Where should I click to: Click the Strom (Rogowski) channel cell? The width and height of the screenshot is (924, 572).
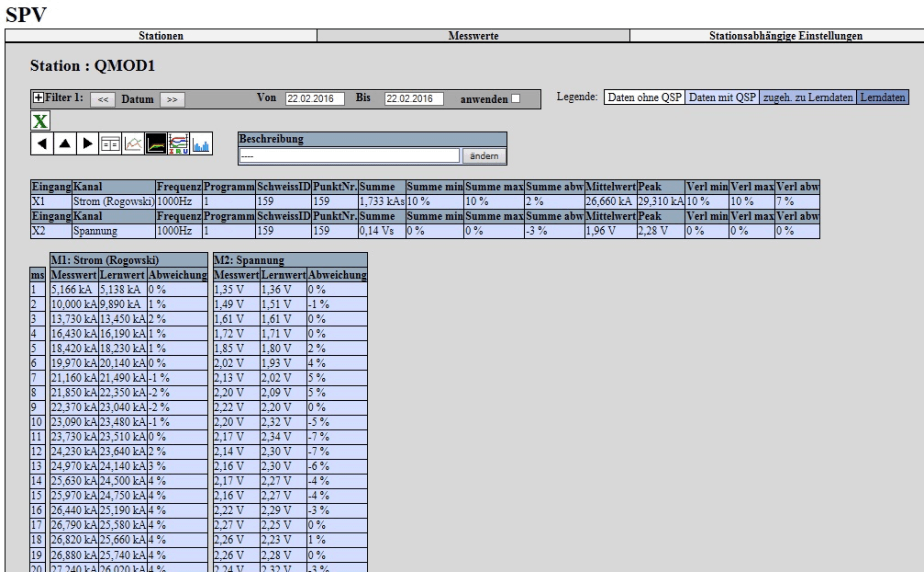point(114,201)
